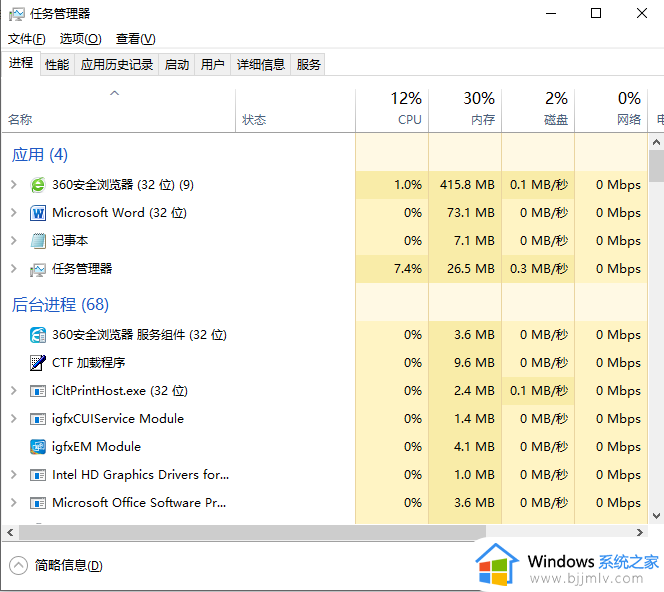The image size is (664, 592).
Task: Open the 文件(F) menu
Action: (x=27, y=39)
